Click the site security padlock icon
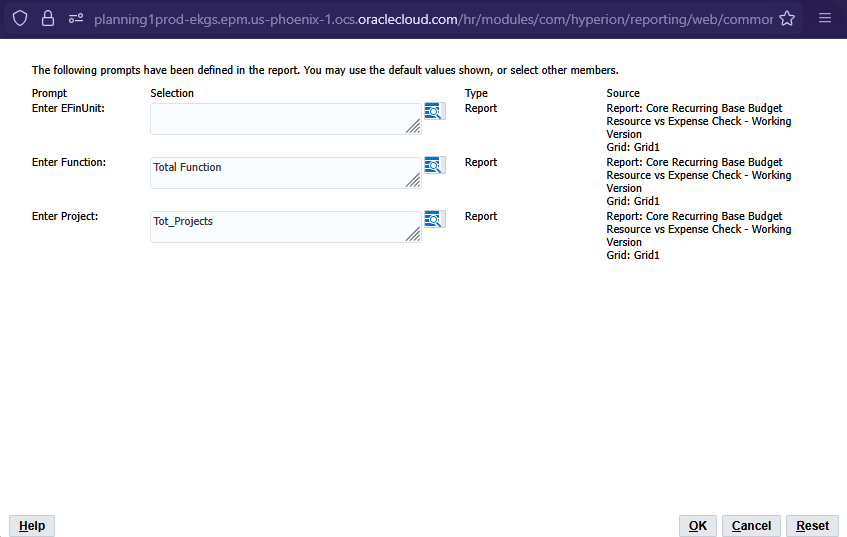This screenshot has width=847, height=537. click(48, 19)
